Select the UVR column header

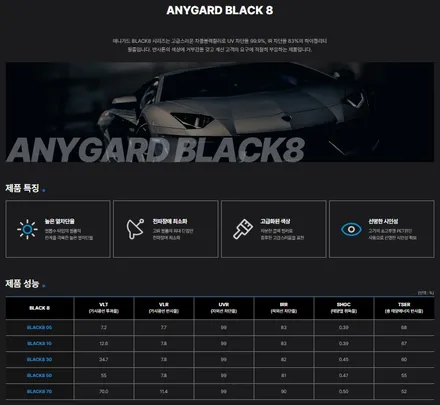[x=224, y=308]
